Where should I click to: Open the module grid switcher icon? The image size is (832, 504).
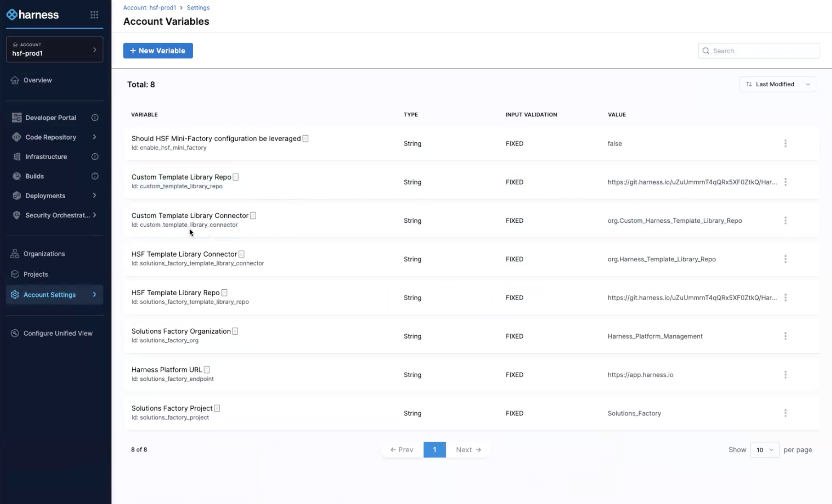click(94, 15)
